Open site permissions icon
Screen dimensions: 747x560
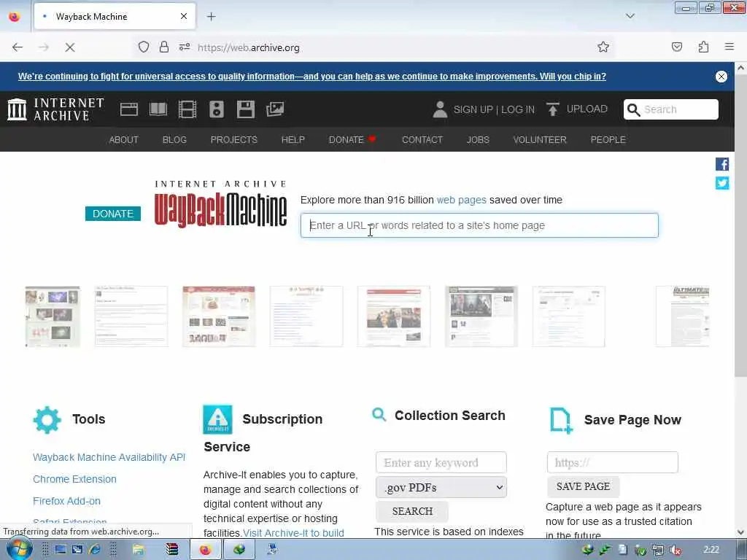click(x=185, y=47)
